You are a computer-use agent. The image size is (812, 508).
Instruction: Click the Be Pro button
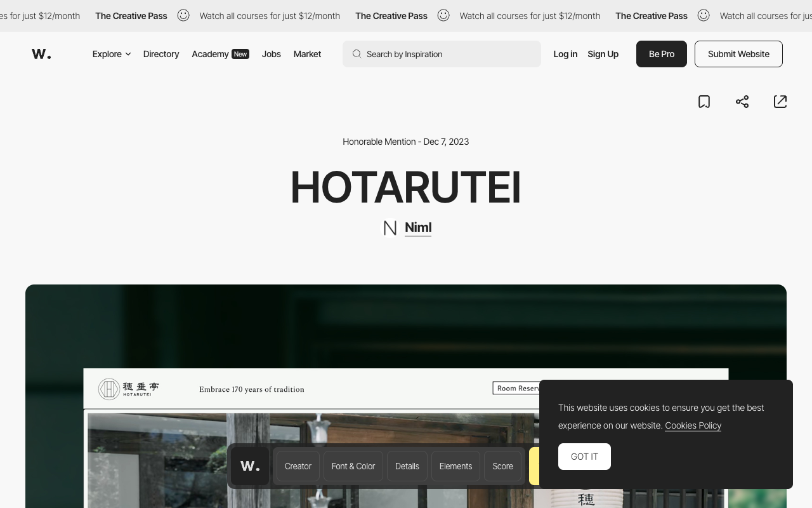tap(662, 54)
